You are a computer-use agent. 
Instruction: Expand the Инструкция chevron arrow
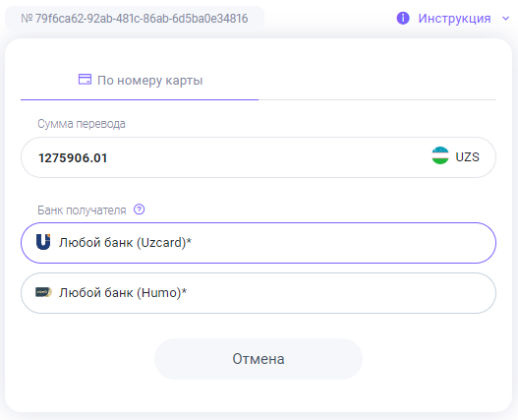[506, 19]
